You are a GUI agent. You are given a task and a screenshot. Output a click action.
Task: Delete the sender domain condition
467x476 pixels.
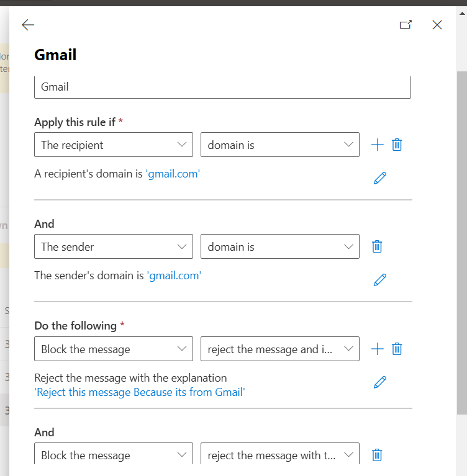tap(377, 246)
